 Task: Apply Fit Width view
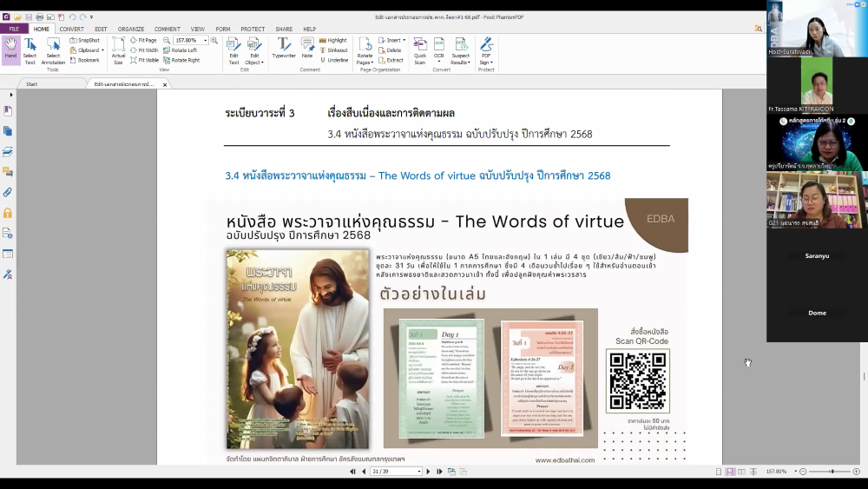[x=144, y=50]
